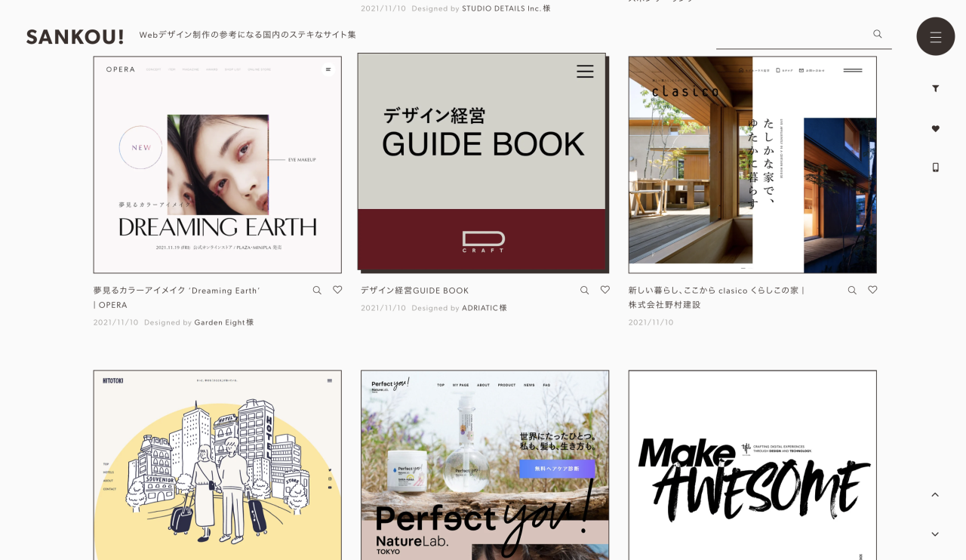Favorite the clasico くらしこの家 entry
The width and height of the screenshot is (966, 560).
click(x=872, y=290)
